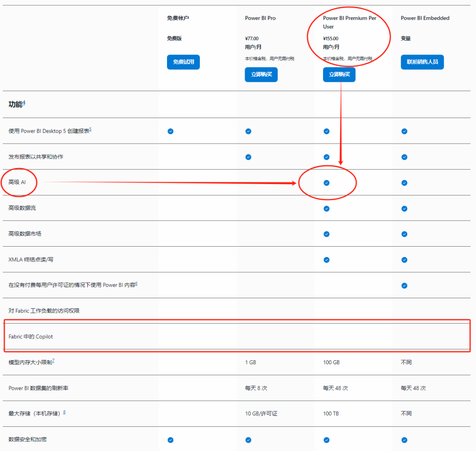Click the 免费版 label
This screenshot has width=476, height=451.
click(175, 38)
